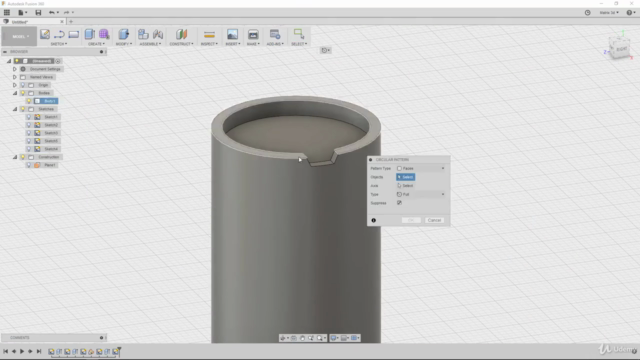The height and width of the screenshot is (360, 640).
Task: Click the Pan hand navigation icon
Action: 302,338
